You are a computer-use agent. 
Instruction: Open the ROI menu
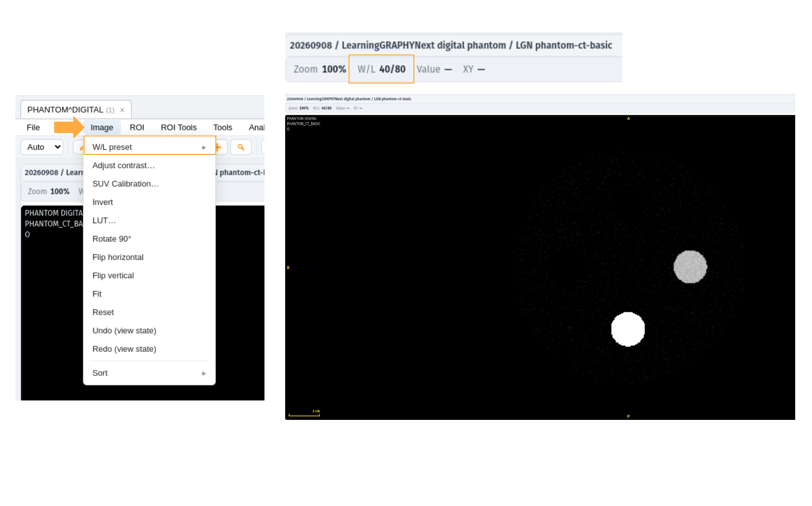137,127
